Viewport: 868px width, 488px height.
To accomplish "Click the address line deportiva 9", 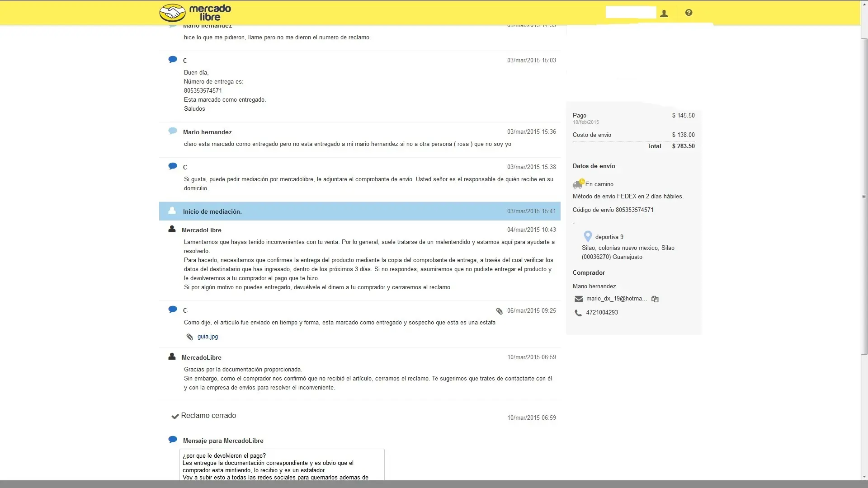I will tap(609, 237).
